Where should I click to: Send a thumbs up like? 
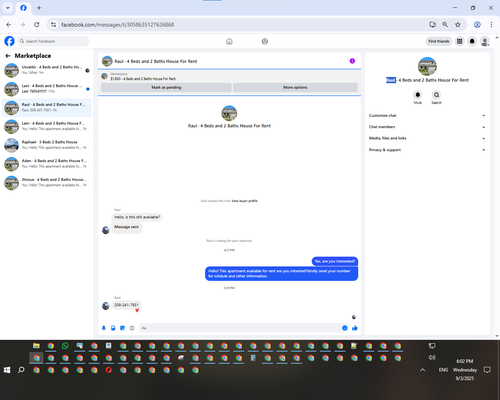click(x=355, y=328)
